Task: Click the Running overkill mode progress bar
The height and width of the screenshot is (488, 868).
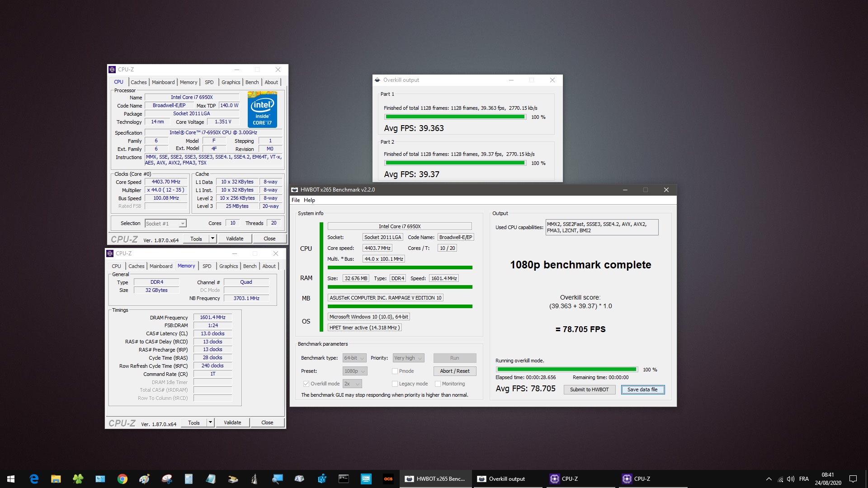Action: coord(567,370)
